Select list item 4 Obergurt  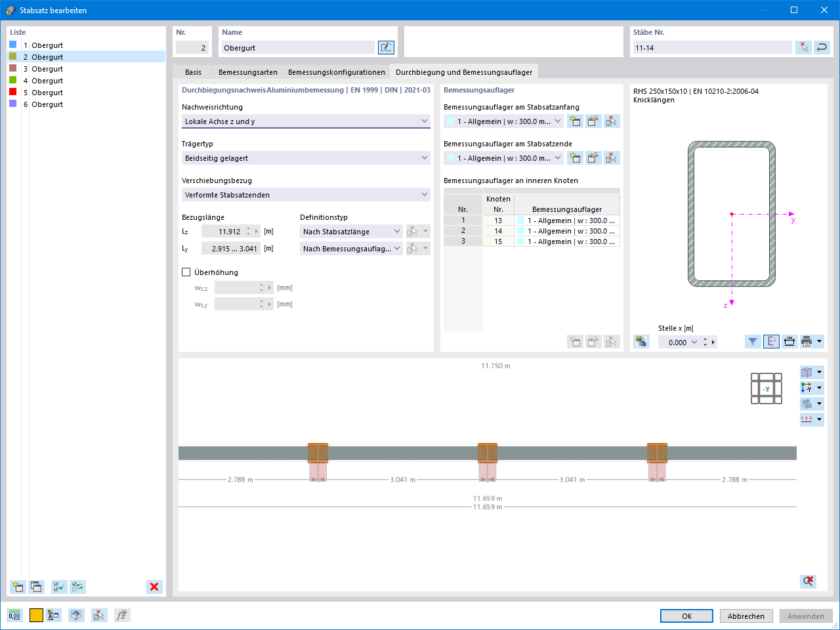pyautogui.click(x=86, y=81)
